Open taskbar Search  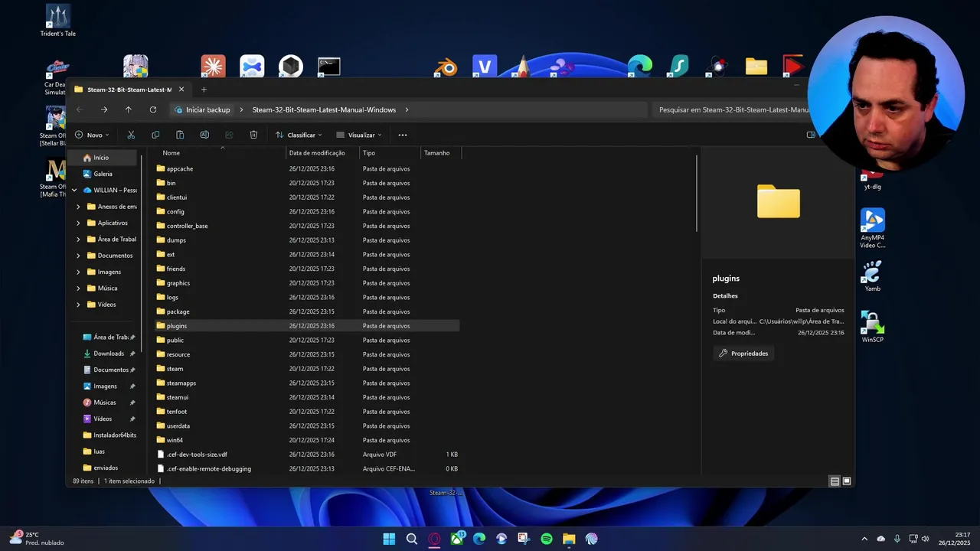coord(412,539)
